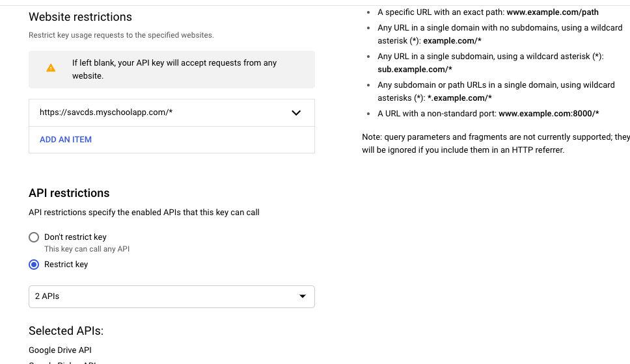Select the Don't restrict key option
Image resolution: width=630 pixels, height=364 pixels.
[34, 237]
